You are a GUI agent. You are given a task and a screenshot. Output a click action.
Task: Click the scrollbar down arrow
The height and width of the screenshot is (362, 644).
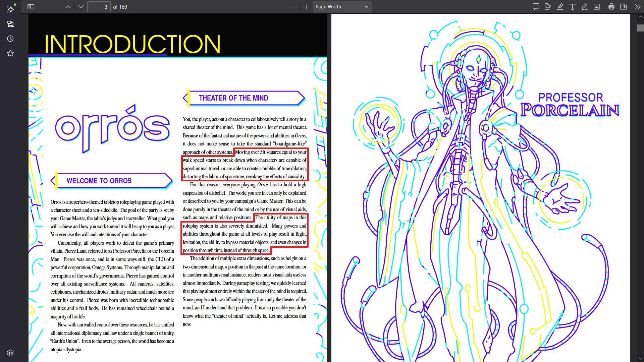641,359
